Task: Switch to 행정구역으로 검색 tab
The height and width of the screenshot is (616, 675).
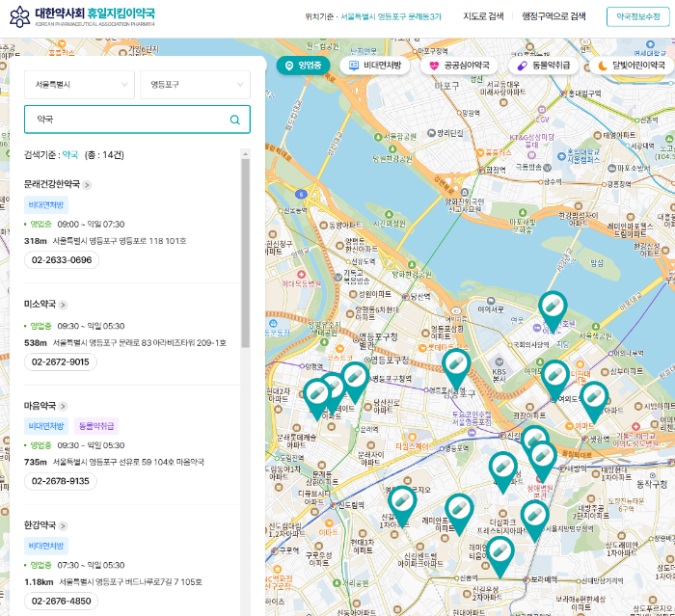Action: tap(554, 16)
